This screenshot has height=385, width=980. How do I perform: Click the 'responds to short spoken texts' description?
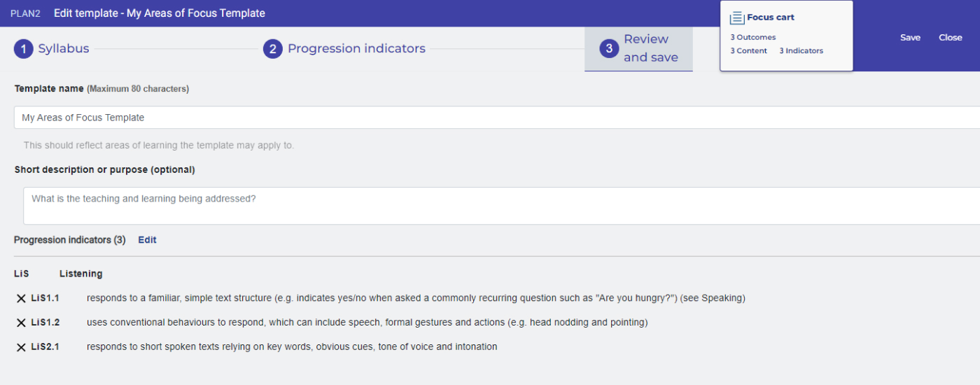tap(292, 346)
